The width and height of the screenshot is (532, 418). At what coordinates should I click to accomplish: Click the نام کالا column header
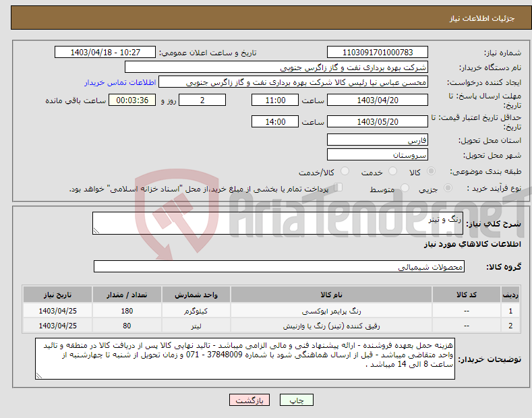click(331, 295)
